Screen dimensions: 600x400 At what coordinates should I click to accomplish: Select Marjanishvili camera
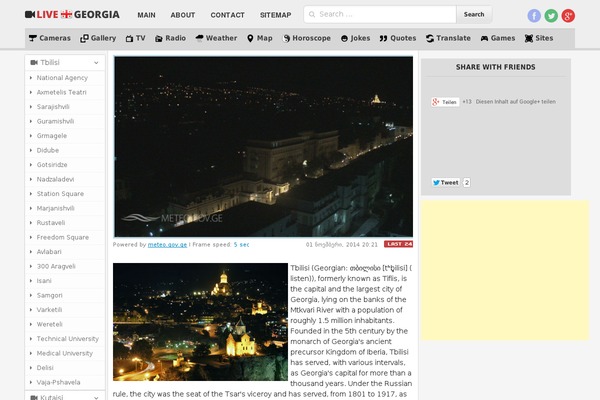[55, 208]
